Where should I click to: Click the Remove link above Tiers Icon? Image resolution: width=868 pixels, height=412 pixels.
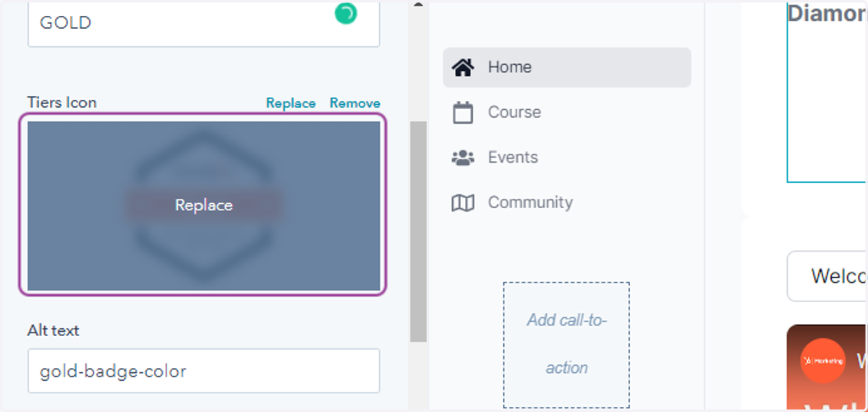click(x=355, y=103)
